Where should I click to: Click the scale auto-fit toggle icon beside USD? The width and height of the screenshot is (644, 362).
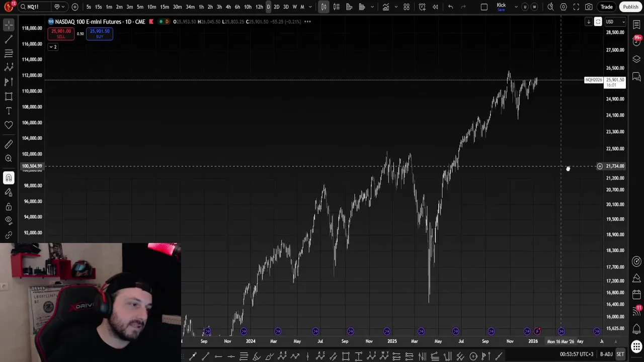tap(598, 22)
